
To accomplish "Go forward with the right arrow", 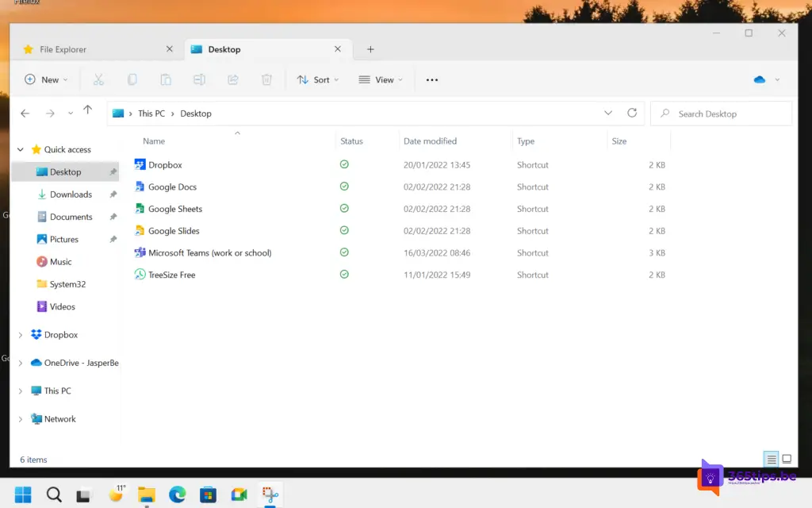I will click(x=50, y=113).
